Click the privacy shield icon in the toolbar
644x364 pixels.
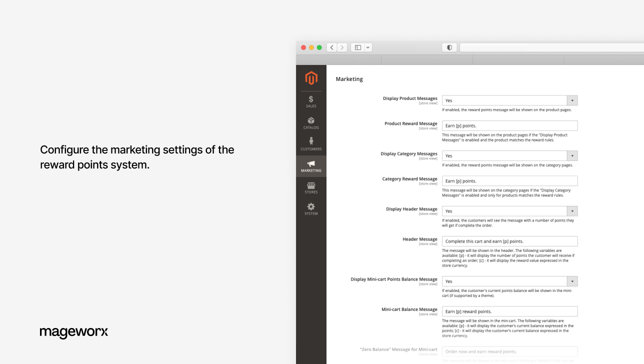click(449, 47)
